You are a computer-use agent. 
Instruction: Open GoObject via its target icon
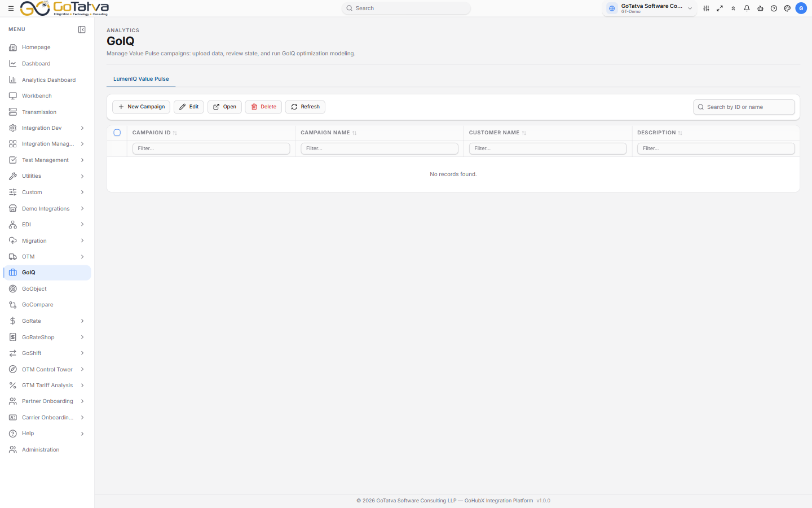tap(13, 289)
